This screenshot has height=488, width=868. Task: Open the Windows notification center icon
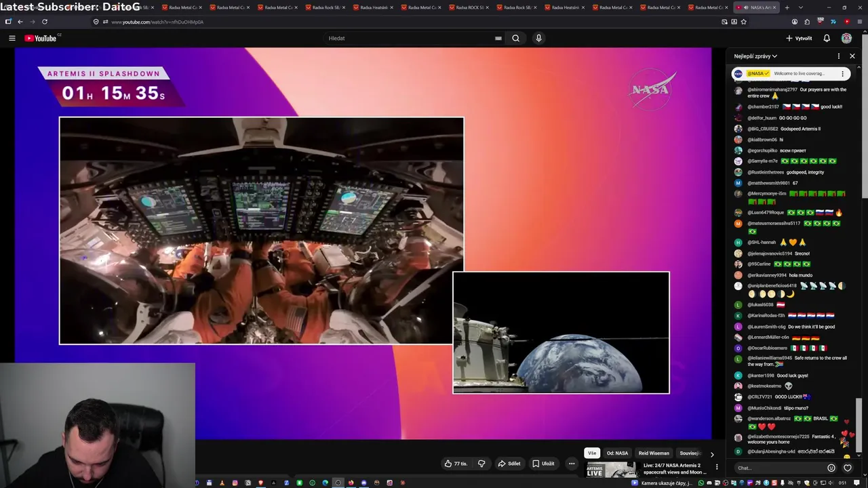point(858,483)
